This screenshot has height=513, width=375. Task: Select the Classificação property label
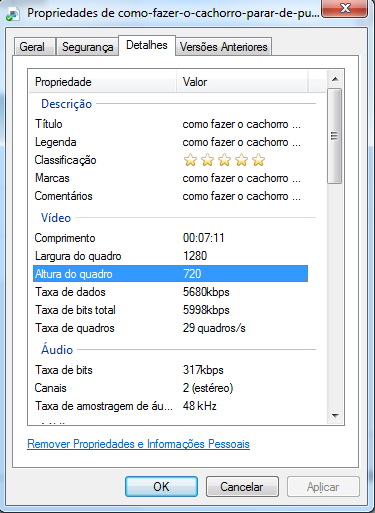pyautogui.click(x=66, y=160)
